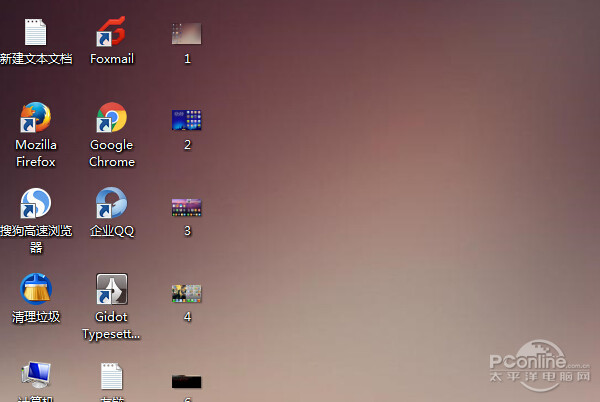Select the image thumbnail named 2
This screenshot has width=600, height=402.
point(186,120)
